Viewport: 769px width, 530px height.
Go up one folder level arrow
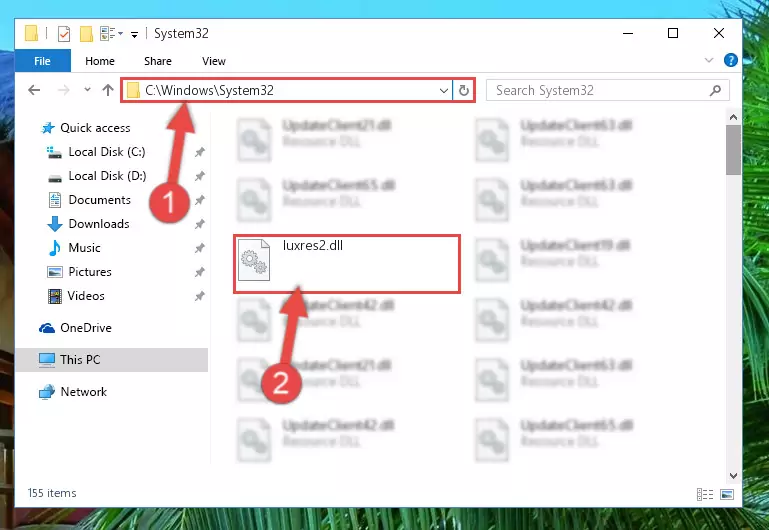pos(108,90)
